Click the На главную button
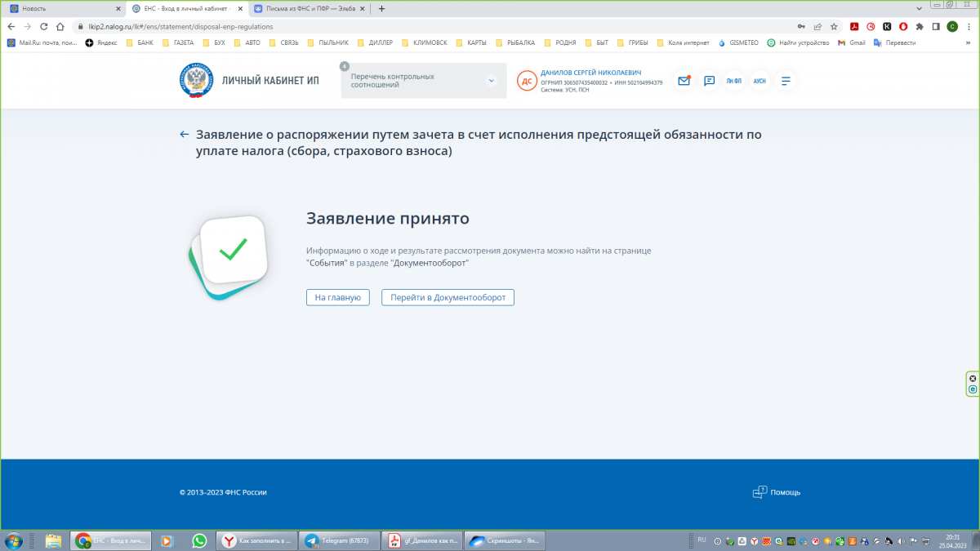The image size is (980, 551). click(x=338, y=298)
